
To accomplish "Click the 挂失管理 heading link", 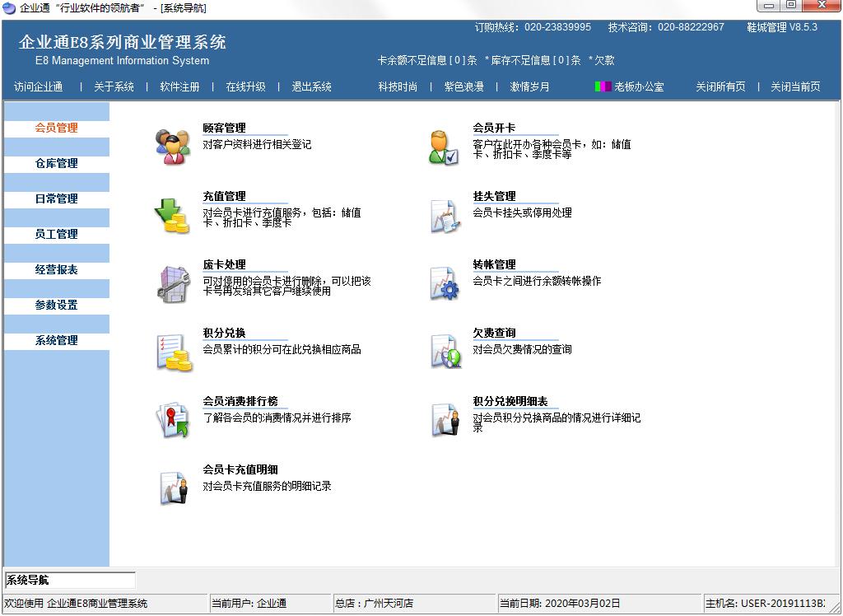I will coord(494,196).
